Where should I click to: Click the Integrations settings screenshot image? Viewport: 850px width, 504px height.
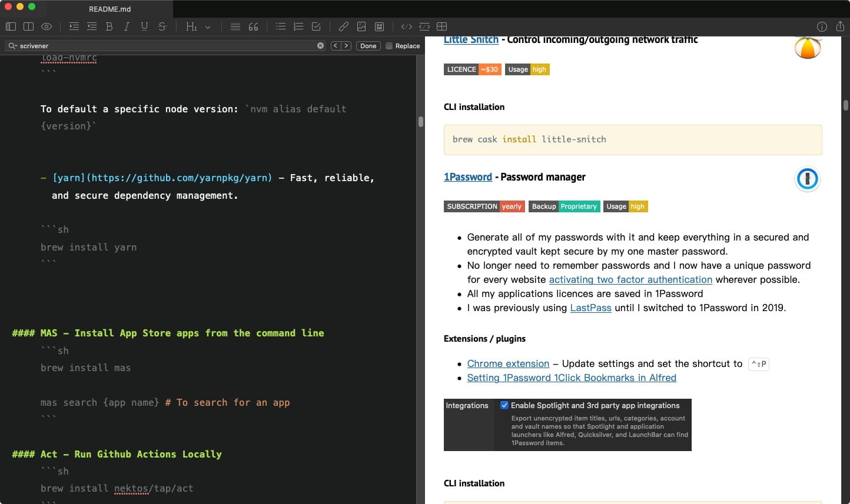point(567,425)
